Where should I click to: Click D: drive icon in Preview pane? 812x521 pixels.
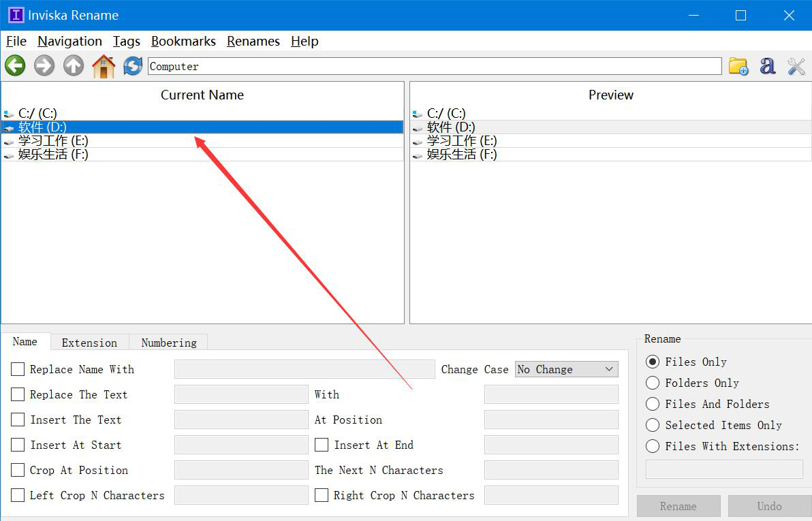pos(418,128)
